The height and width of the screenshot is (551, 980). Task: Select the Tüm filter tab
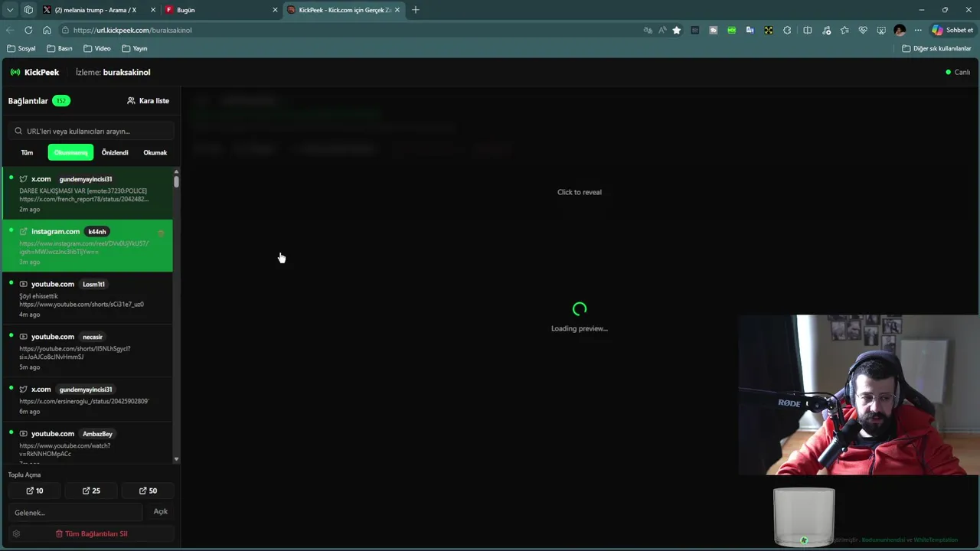click(27, 152)
